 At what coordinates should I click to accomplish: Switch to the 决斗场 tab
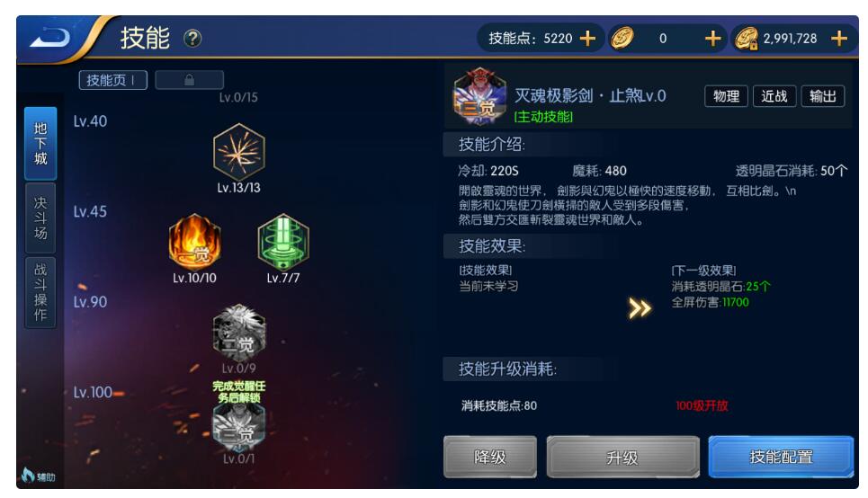[x=40, y=218]
